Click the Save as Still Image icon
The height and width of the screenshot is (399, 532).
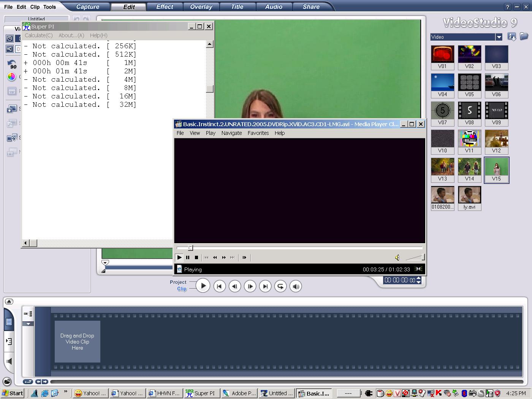pos(12,109)
